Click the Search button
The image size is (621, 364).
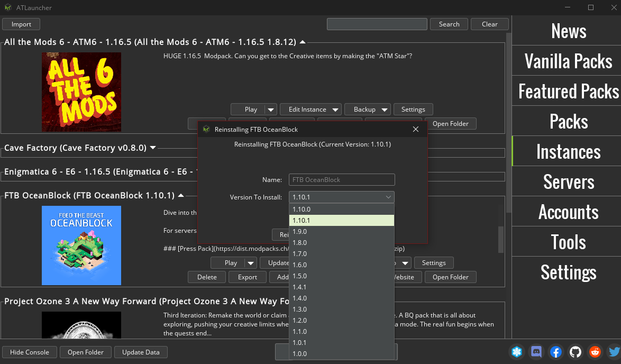(449, 24)
